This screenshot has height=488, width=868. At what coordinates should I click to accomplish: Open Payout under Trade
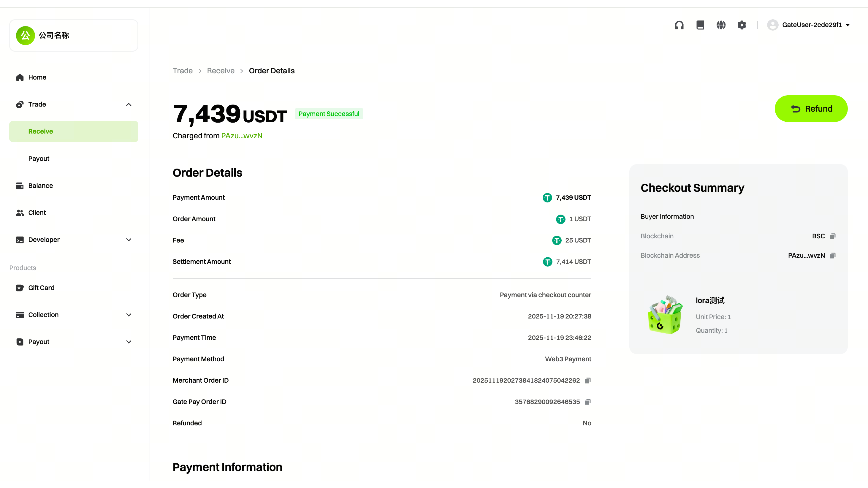[x=39, y=159]
